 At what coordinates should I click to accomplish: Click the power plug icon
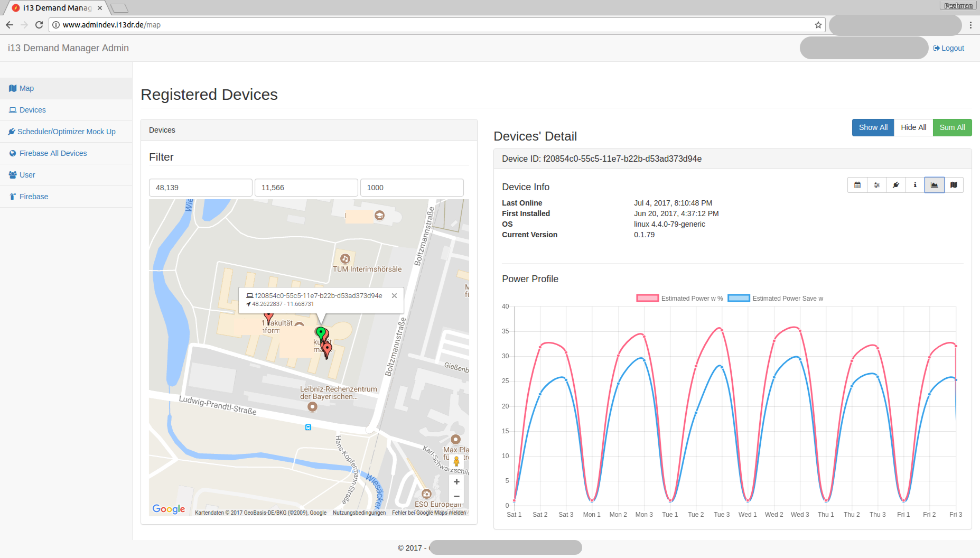(895, 185)
